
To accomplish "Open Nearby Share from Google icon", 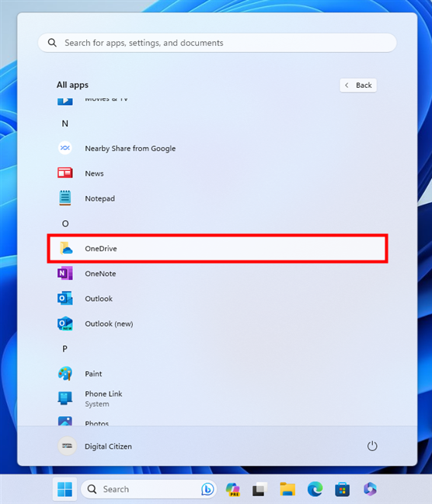I will [65, 149].
